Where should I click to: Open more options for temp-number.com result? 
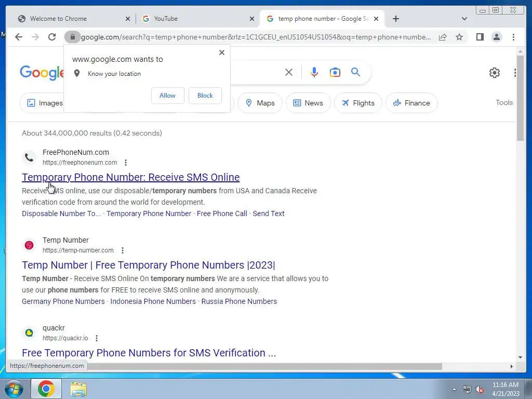coord(123,250)
